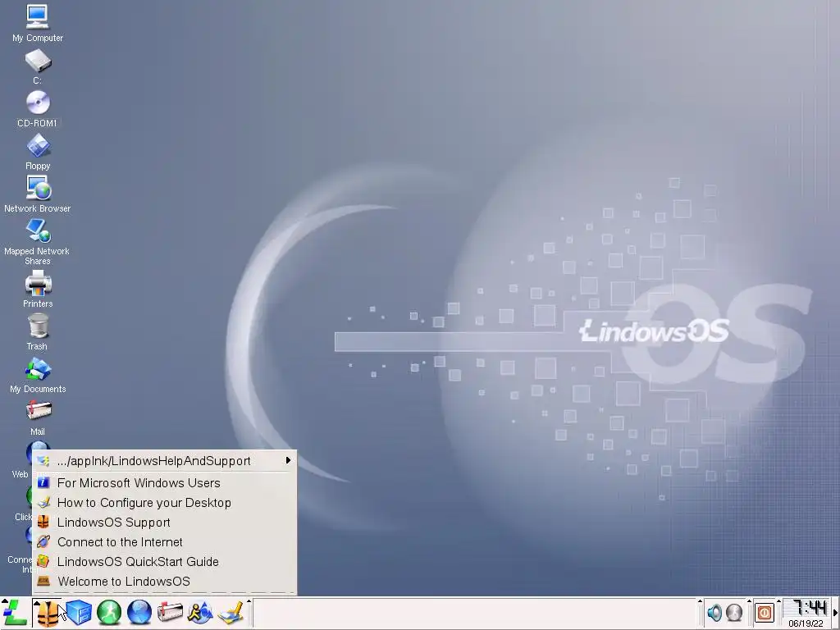Screen dimensions: 840x630
Task: Click the life vest help icon in taskbar
Action: click(47, 614)
